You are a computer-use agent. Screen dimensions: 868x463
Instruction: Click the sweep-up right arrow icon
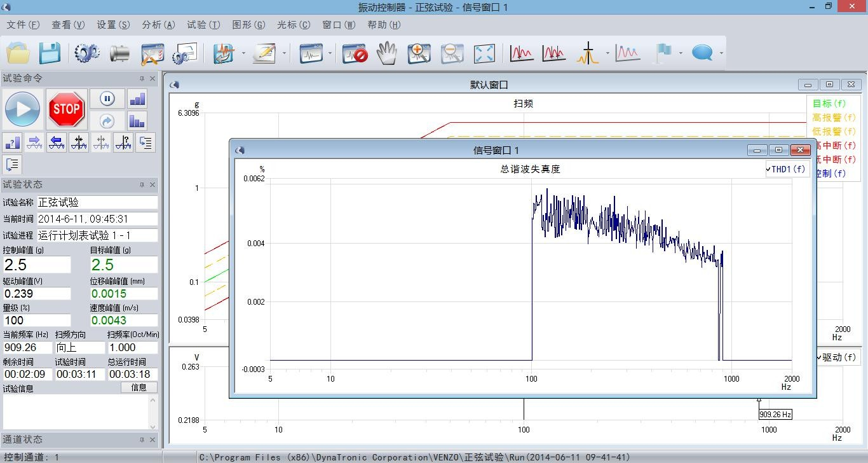[x=35, y=142]
